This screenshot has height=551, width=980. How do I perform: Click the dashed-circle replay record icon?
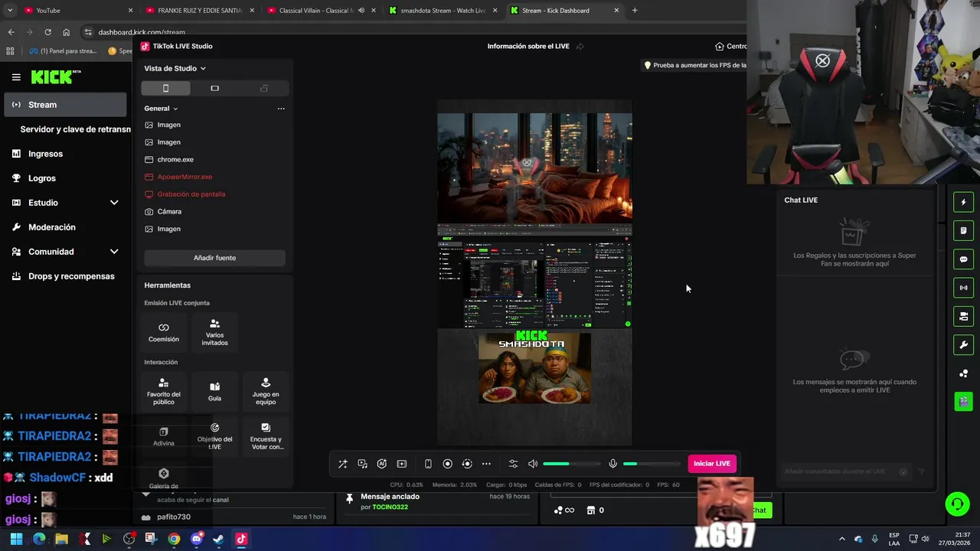click(x=467, y=464)
